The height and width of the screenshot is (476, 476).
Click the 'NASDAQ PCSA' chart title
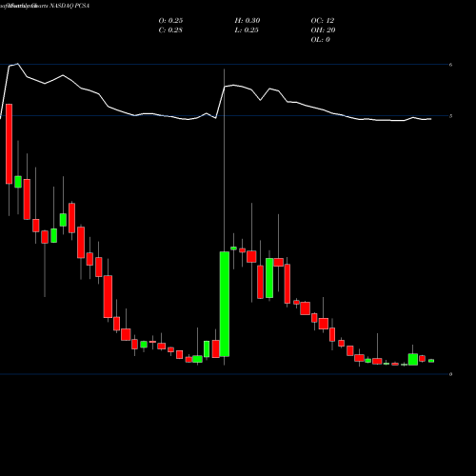pyautogui.click(x=69, y=6)
